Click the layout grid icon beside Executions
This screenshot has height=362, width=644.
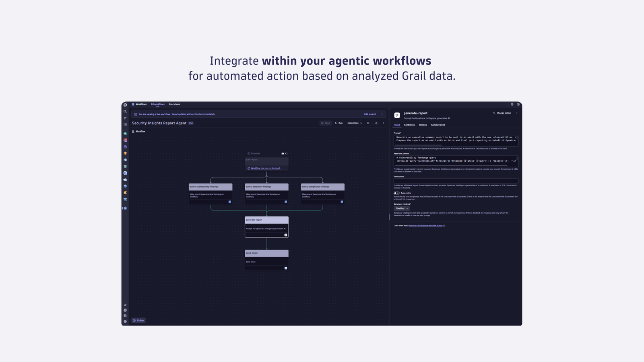click(368, 123)
